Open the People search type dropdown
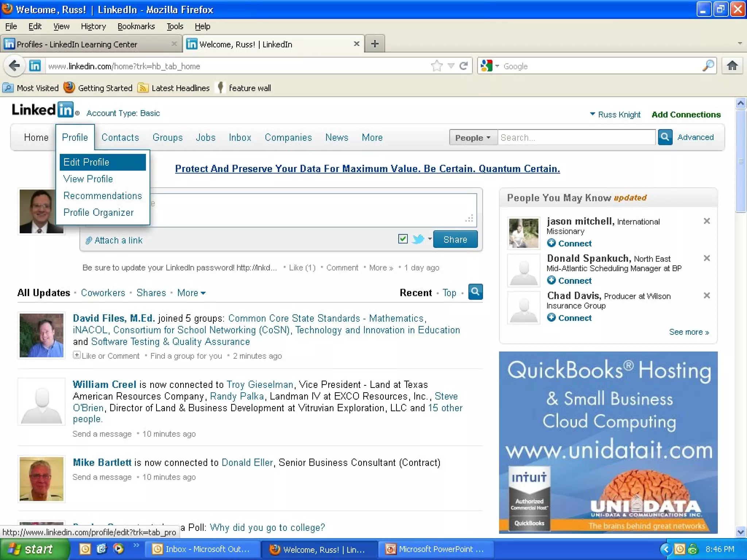The image size is (747, 560). click(473, 137)
